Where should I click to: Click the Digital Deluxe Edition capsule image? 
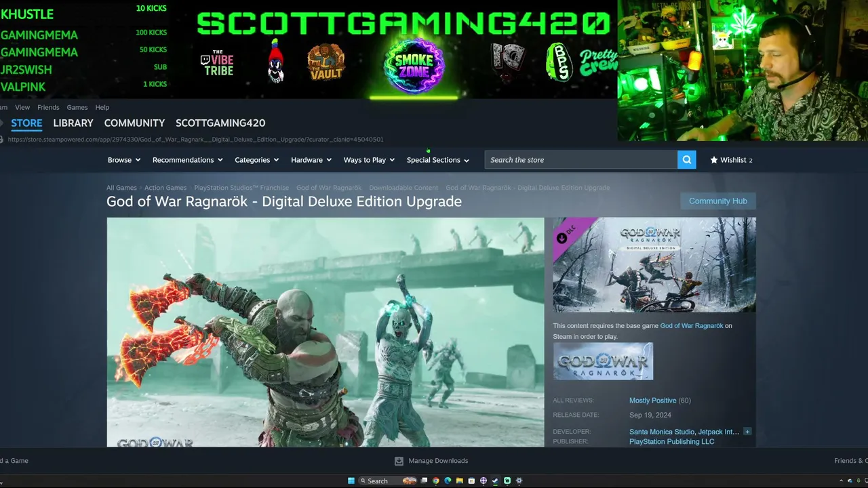[x=654, y=265]
